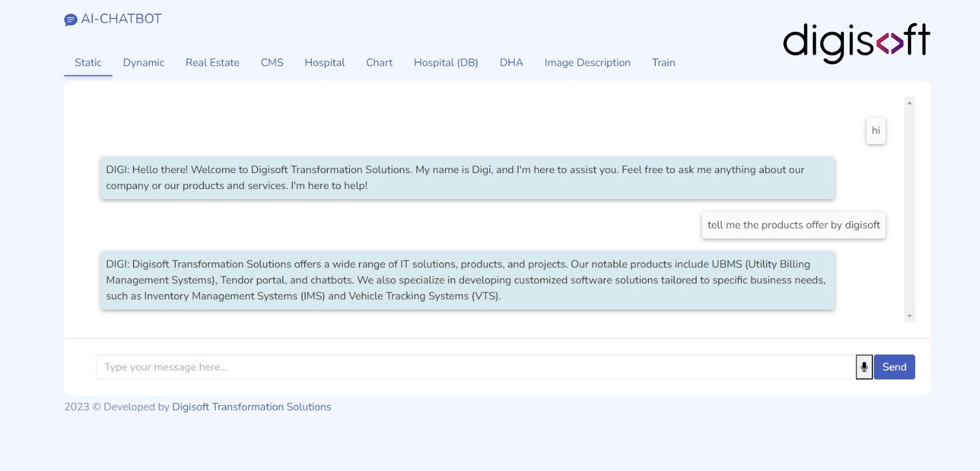Switch to the Chart tab
Image resolution: width=980 pixels, height=471 pixels.
[x=379, y=62]
